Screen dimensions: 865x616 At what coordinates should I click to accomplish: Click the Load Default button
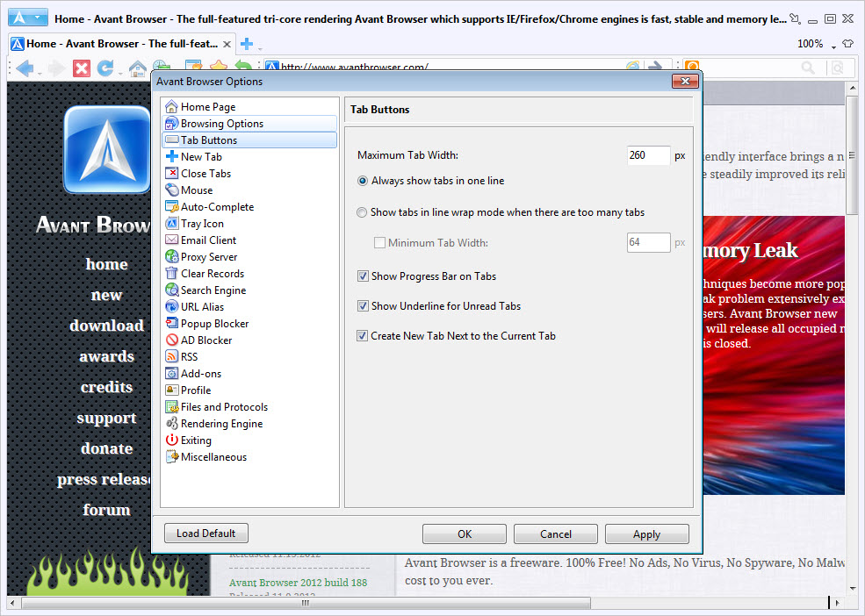(206, 534)
